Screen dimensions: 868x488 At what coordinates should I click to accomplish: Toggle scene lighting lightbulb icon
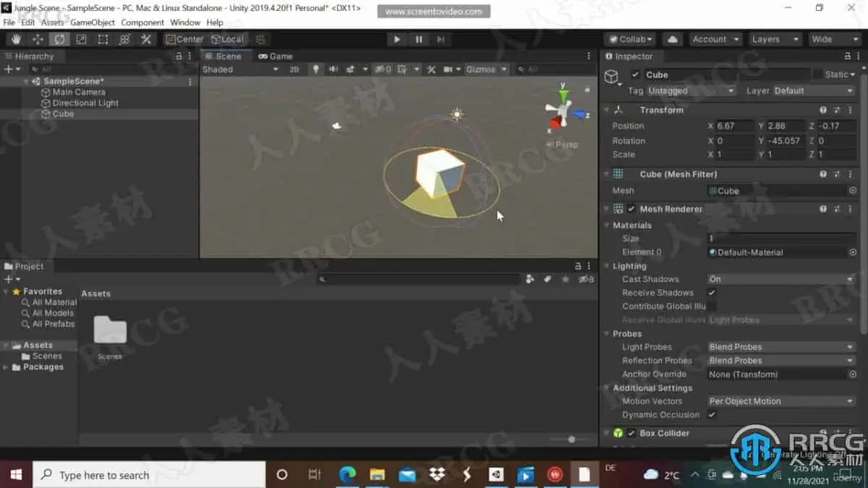pos(315,69)
